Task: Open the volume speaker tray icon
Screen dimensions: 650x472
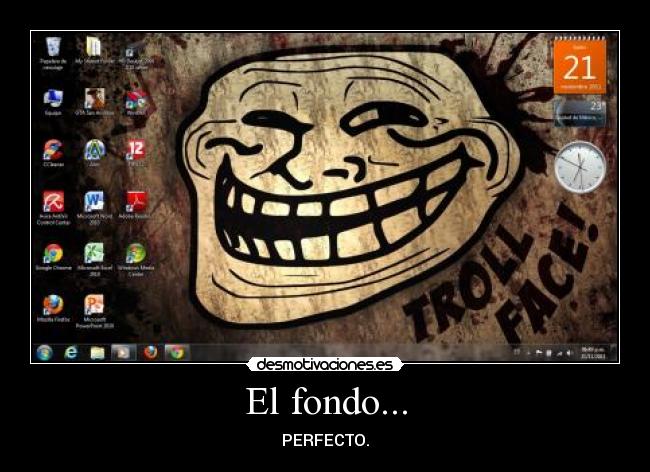Action: coord(570,353)
